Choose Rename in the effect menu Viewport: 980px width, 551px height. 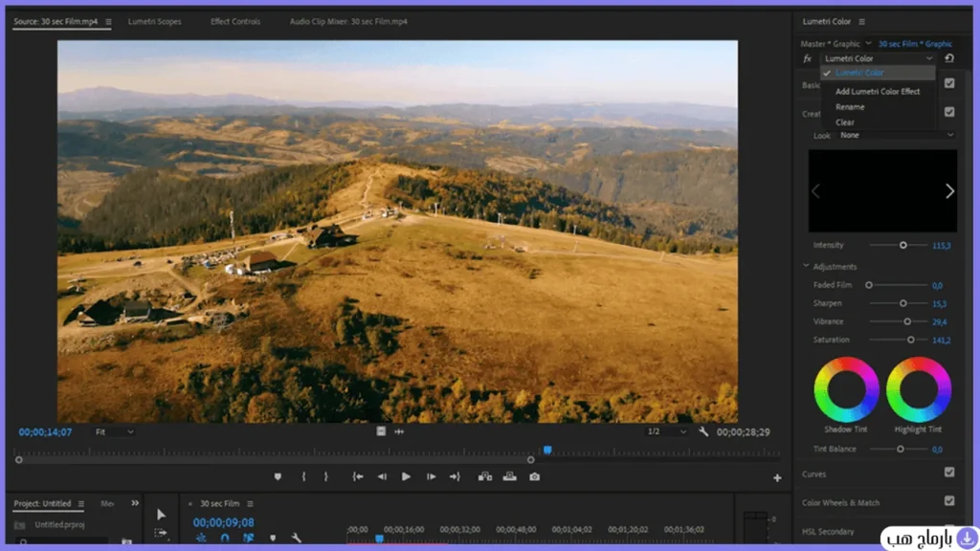click(850, 107)
